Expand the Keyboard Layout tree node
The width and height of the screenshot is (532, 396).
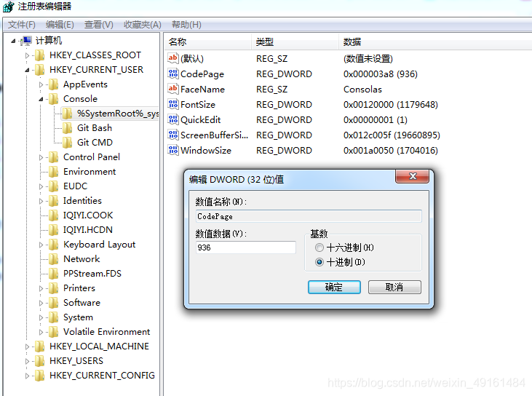[41, 245]
